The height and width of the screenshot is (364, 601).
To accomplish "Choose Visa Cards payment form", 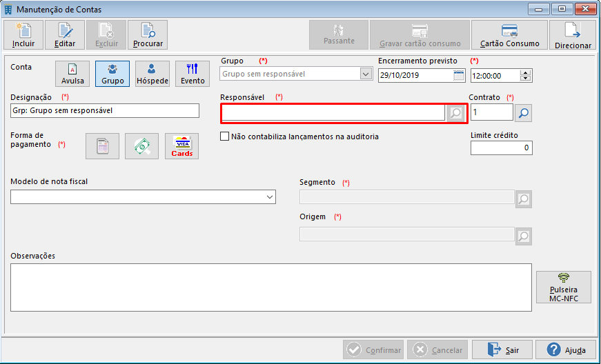I will coord(181,146).
